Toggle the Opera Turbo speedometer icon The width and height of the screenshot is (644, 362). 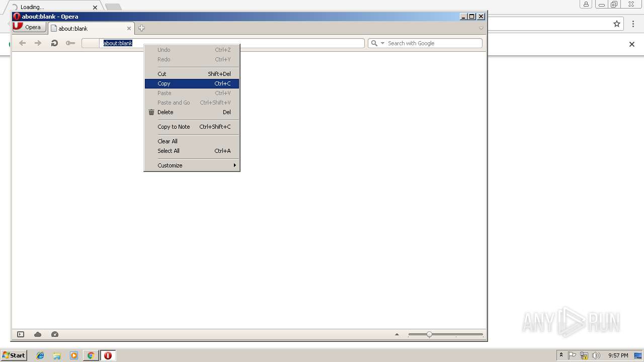point(55,334)
